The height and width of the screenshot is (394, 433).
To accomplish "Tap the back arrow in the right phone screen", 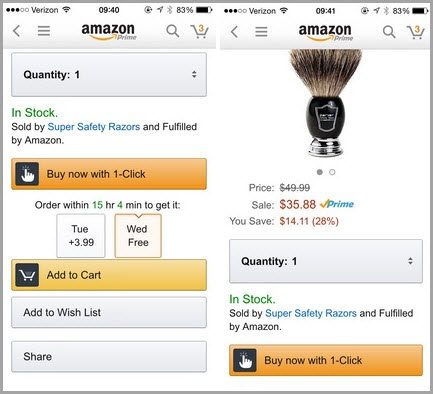I will (234, 32).
